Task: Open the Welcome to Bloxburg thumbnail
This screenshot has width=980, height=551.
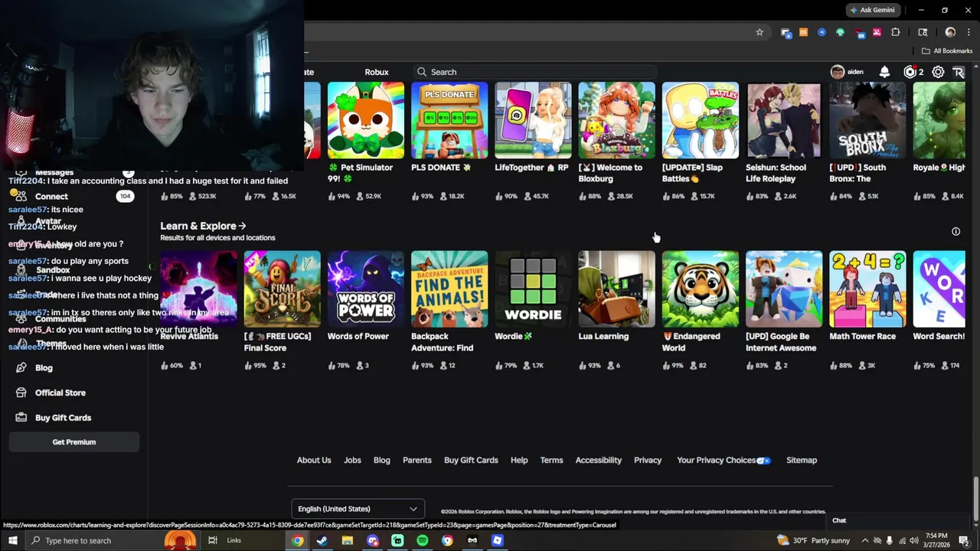Action: click(x=617, y=120)
